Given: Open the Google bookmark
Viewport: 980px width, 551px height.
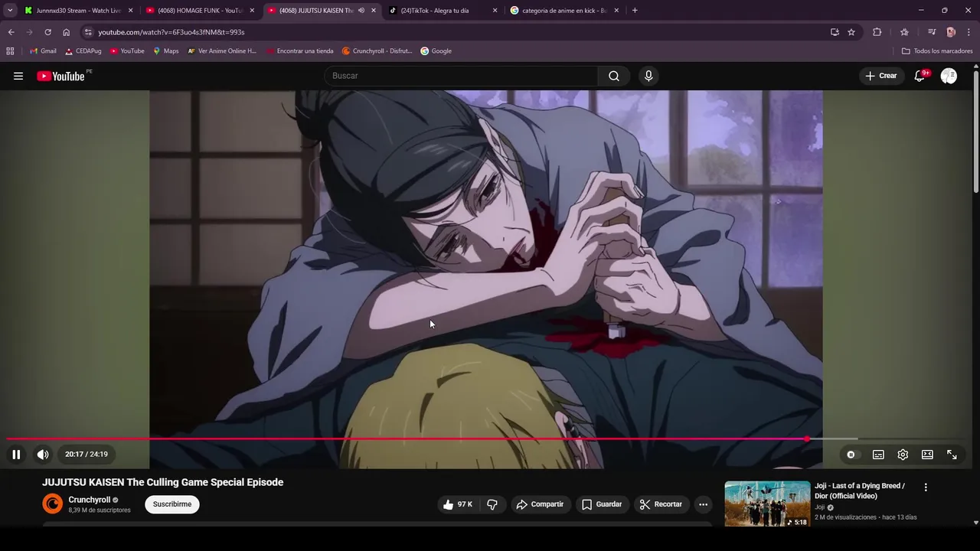Looking at the screenshot, I should point(436,51).
